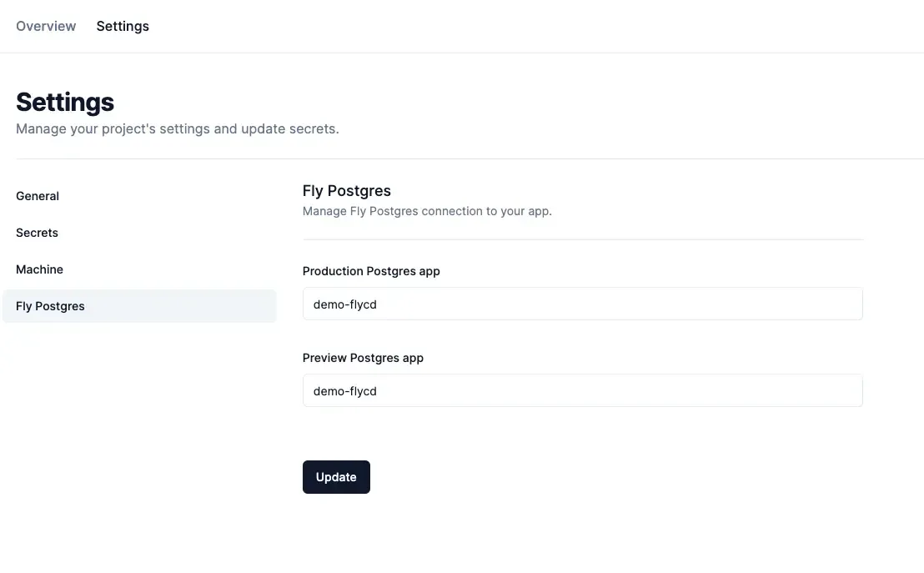Click inside the Production Postgres app field
924x573 pixels.
(x=582, y=304)
